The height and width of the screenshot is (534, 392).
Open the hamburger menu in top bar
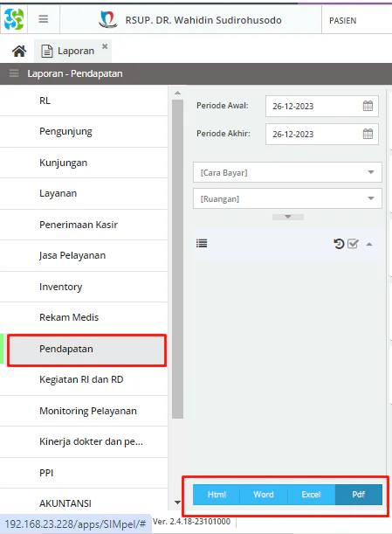43,19
